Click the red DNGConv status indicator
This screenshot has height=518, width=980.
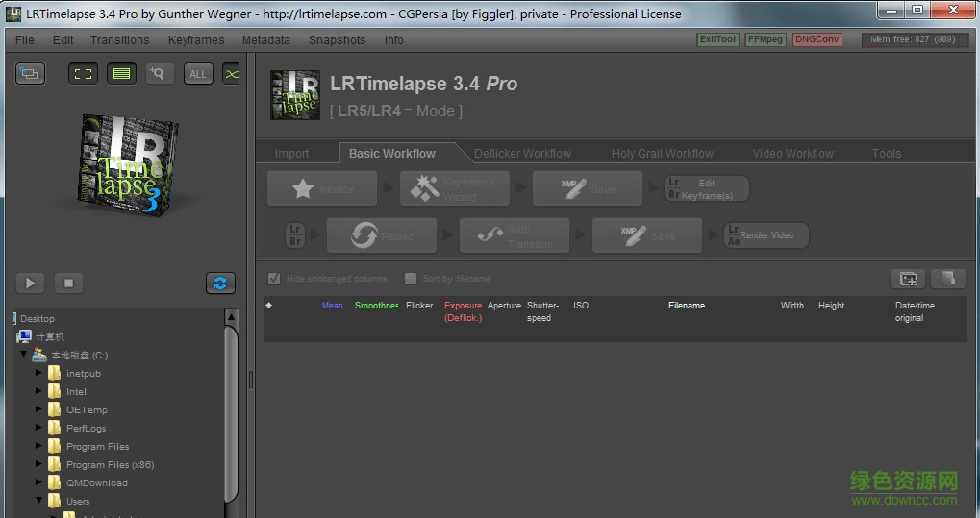817,39
